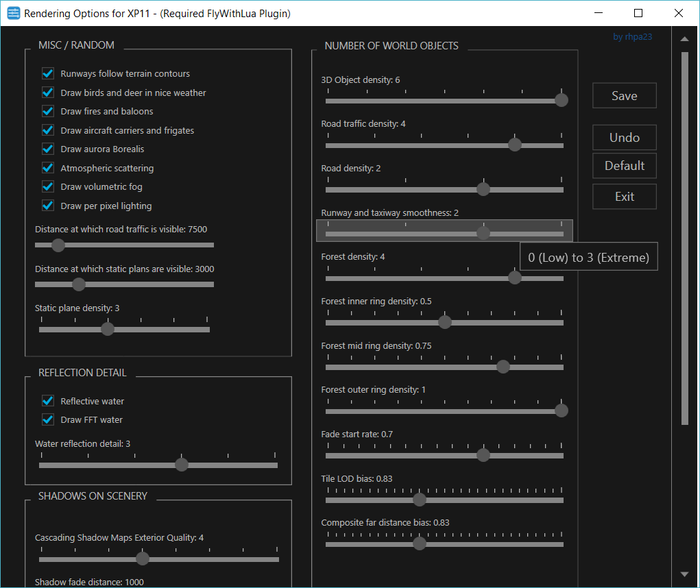
Task: Click the Shadow fade distance: 1000 label
Action: [x=89, y=583]
